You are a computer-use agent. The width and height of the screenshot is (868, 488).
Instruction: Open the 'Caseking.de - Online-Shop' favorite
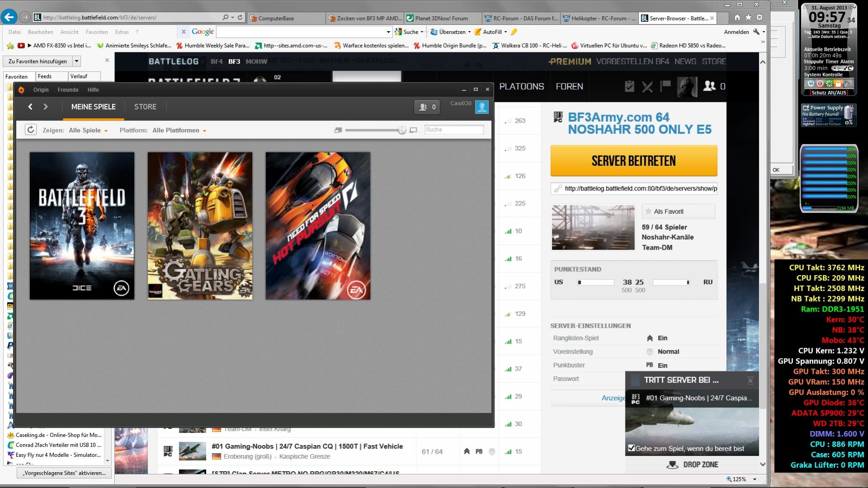pos(55,435)
